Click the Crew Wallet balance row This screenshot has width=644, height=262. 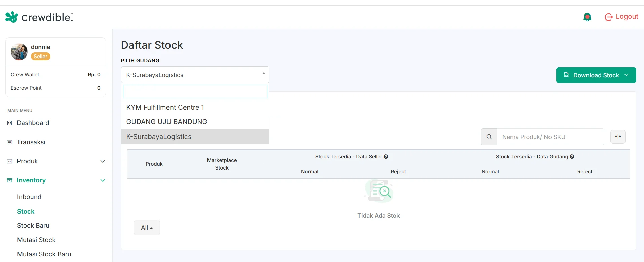coord(55,75)
